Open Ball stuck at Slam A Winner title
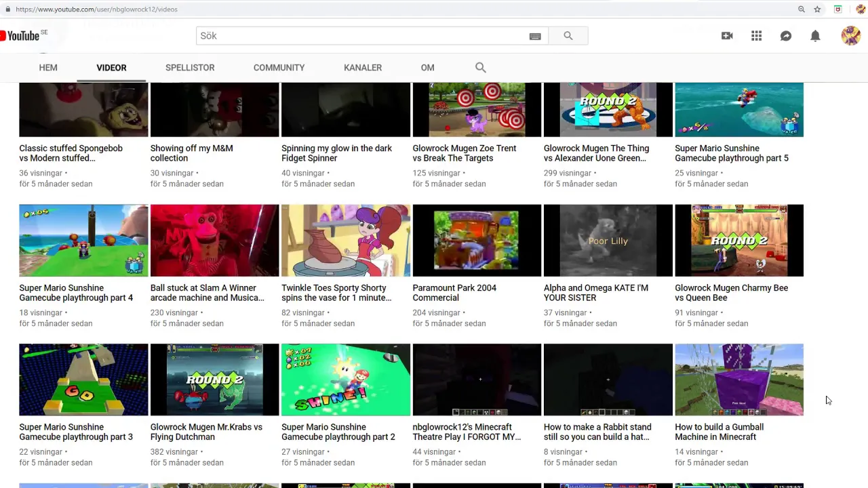Image resolution: width=868 pixels, height=488 pixels. 207,293
